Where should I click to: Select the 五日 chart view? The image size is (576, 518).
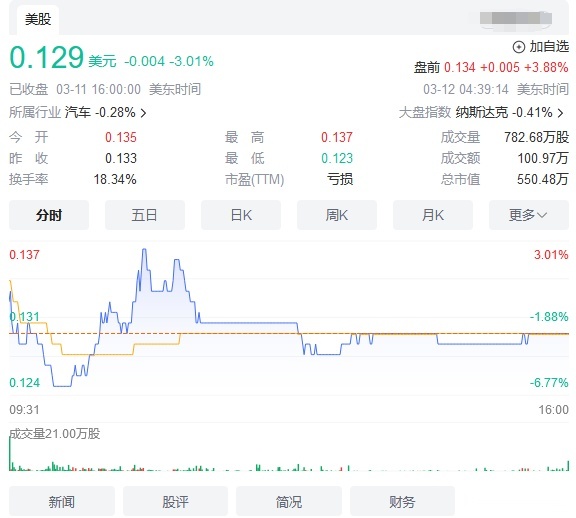click(x=145, y=215)
